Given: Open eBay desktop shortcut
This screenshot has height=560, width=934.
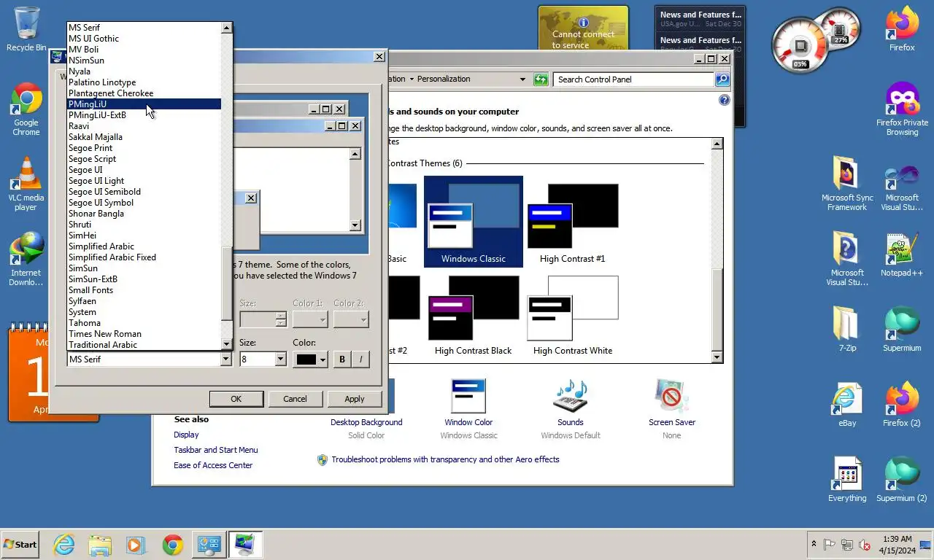Looking at the screenshot, I should [x=847, y=405].
